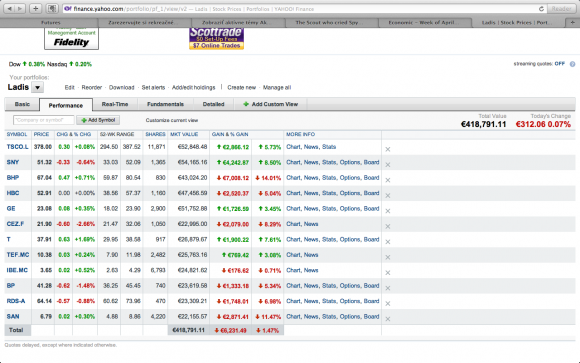The height and width of the screenshot is (363, 580).
Task: Open CEZ.F symbol link
Action: click(15, 224)
